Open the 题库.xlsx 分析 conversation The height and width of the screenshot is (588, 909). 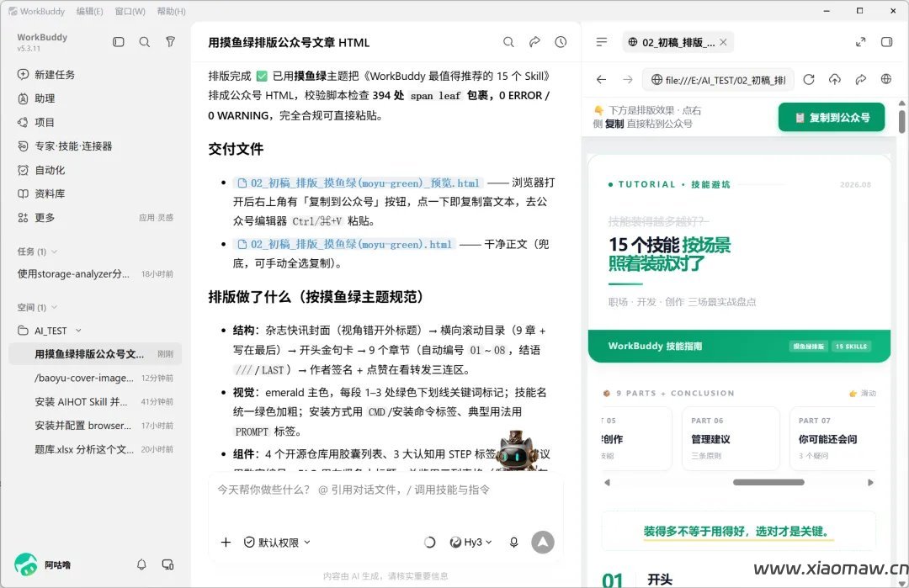tap(96, 449)
